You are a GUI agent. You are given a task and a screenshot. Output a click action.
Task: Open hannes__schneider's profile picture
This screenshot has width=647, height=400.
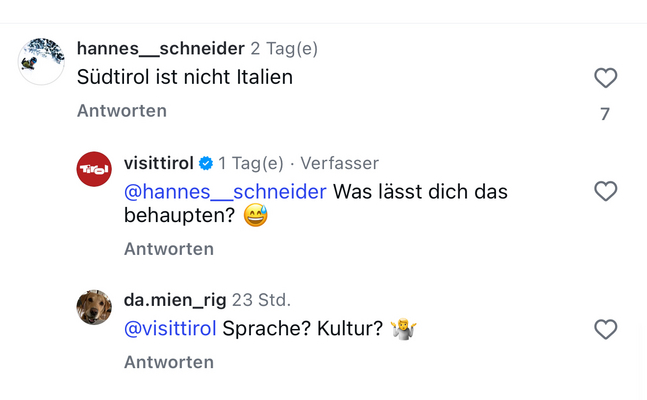[x=42, y=62]
